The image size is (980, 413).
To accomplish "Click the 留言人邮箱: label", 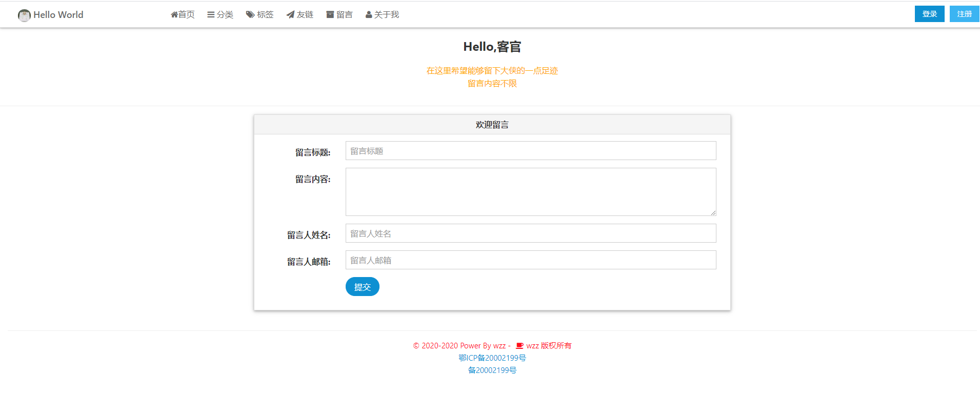I will pos(309,262).
